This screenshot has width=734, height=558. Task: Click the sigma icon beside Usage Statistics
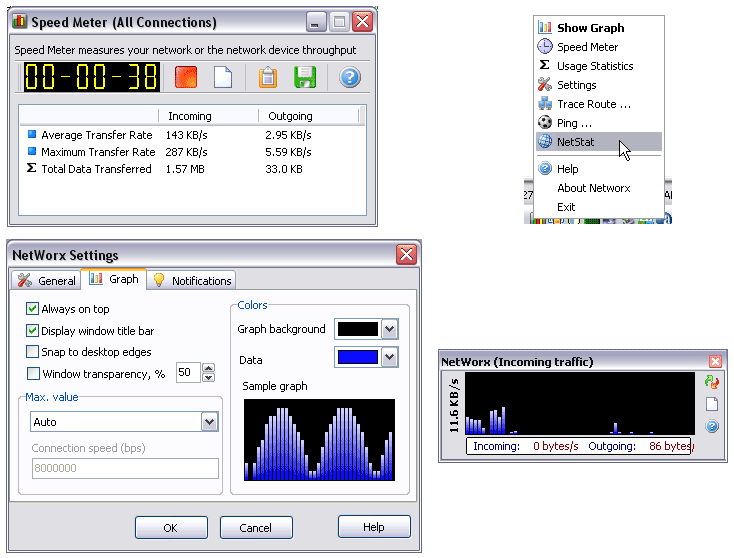[544, 65]
